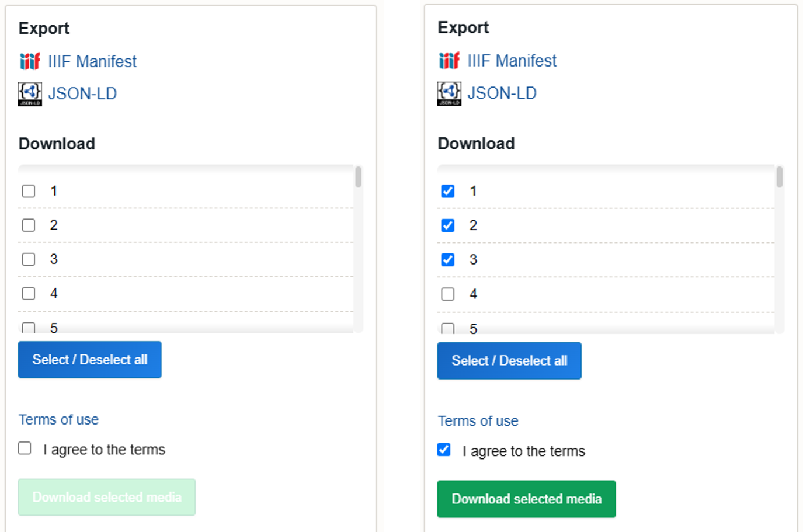803x532 pixels.
Task: Click Download selected media in the right panel
Action: (526, 499)
